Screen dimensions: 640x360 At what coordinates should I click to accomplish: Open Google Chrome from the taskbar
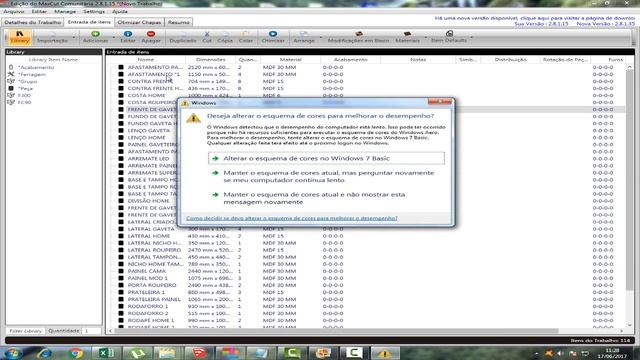pyautogui.click(x=76, y=353)
